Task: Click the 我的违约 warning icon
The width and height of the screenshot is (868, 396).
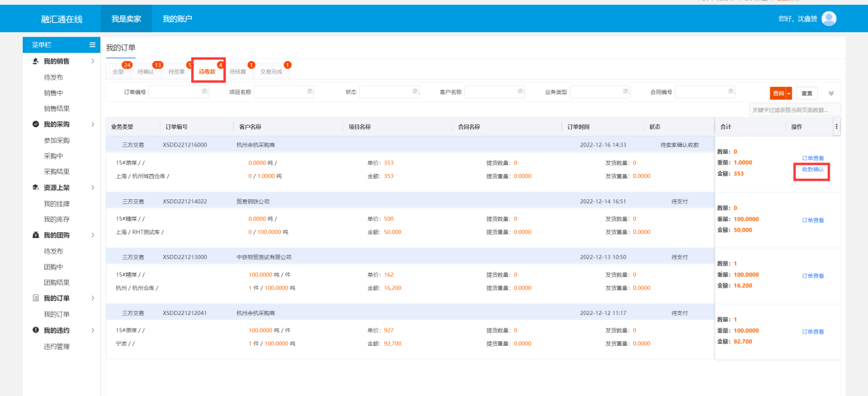Action: coord(35,330)
